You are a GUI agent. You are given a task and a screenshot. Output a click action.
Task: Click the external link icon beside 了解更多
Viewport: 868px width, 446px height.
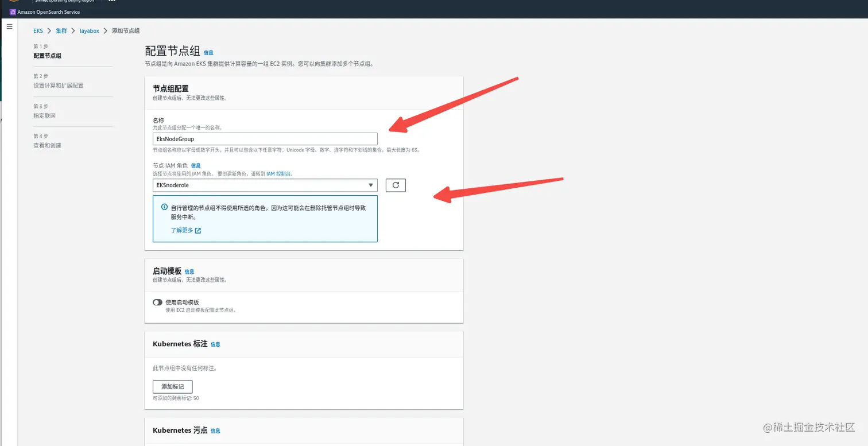(198, 230)
